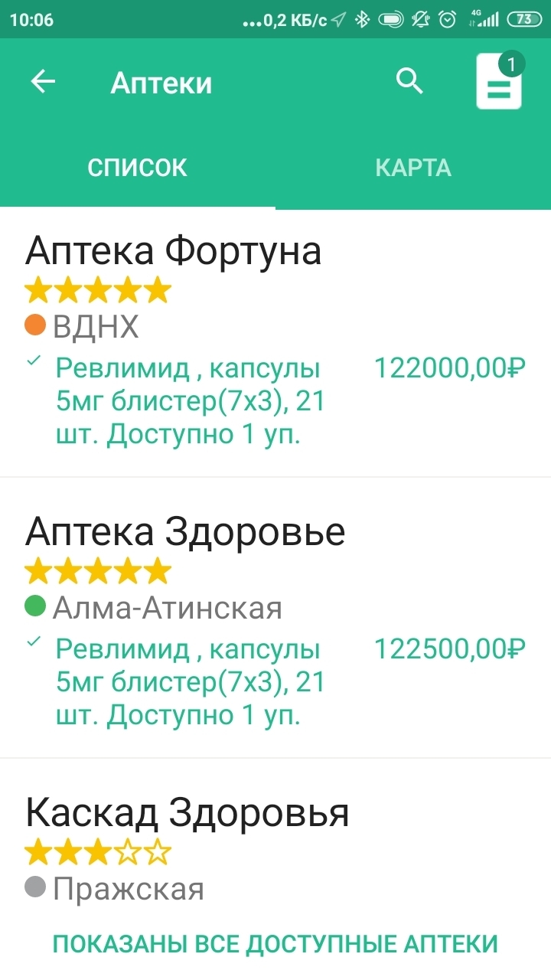
Task: Select the 122500,00₽ price
Action: (x=450, y=649)
